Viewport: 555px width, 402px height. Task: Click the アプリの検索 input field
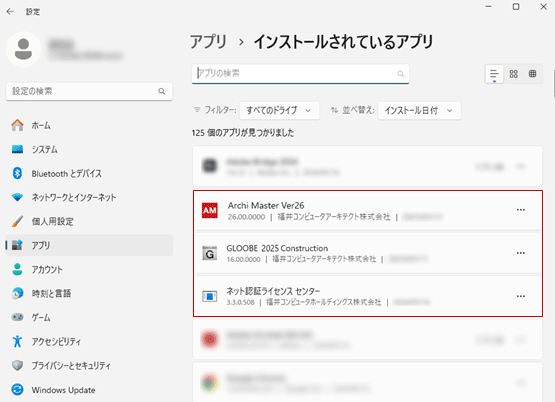[x=300, y=74]
